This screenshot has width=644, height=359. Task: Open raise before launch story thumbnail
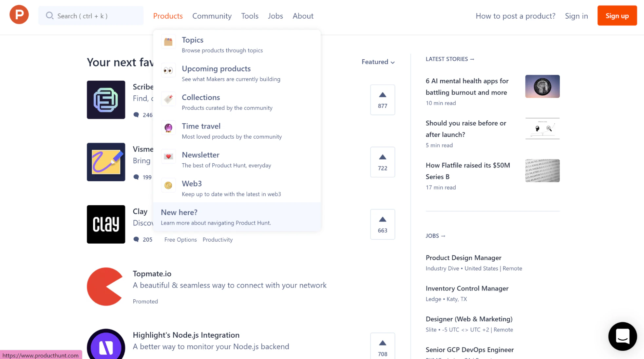542,129
